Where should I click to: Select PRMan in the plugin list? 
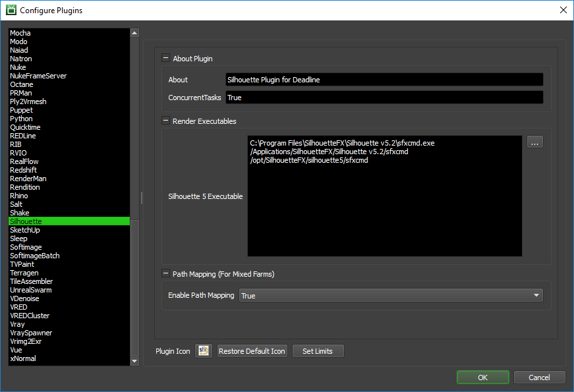pyautogui.click(x=69, y=93)
